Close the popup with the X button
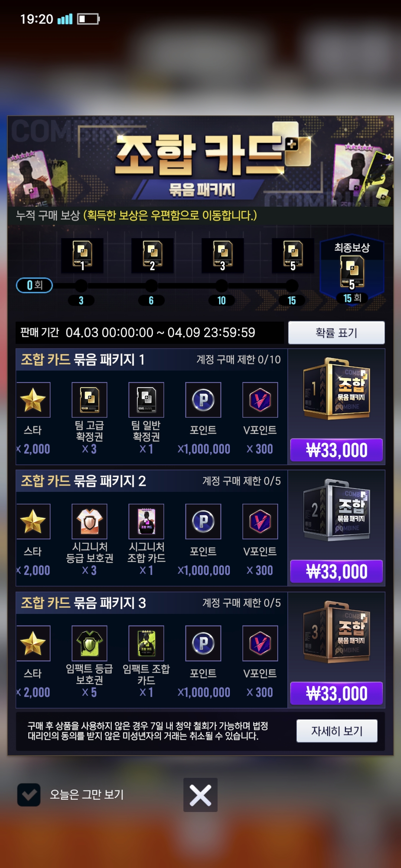This screenshot has height=868, width=401. point(200,795)
